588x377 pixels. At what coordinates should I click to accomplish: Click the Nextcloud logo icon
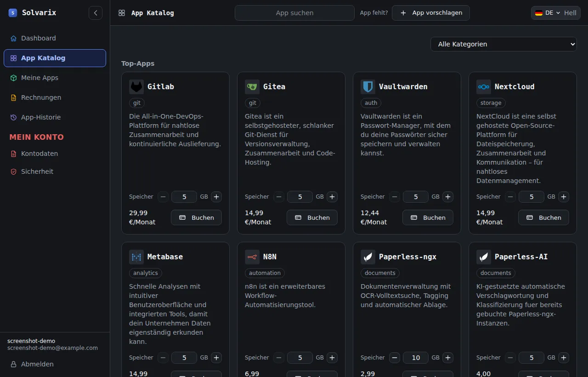(x=484, y=87)
